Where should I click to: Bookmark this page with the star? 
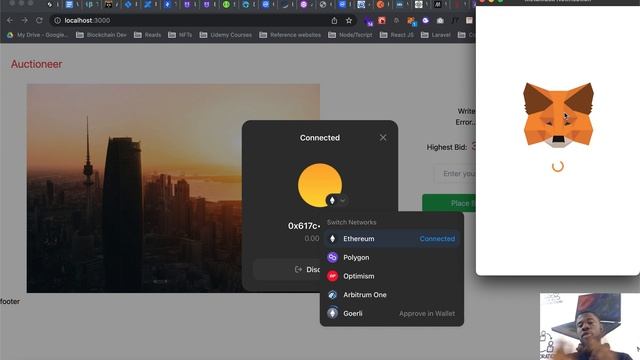(349, 20)
